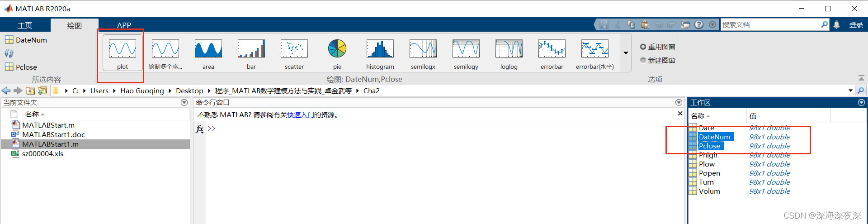Select the errorbar plot type

[x=552, y=53]
